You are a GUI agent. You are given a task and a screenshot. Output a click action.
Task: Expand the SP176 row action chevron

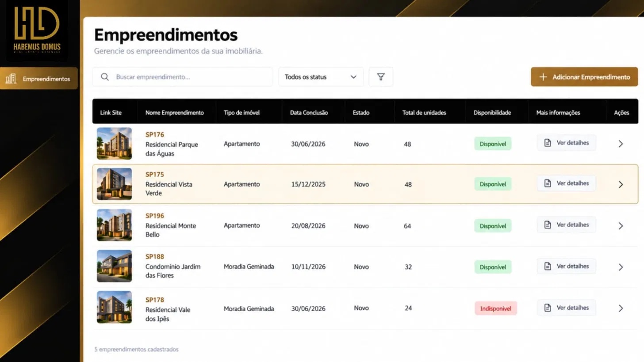pyautogui.click(x=621, y=144)
